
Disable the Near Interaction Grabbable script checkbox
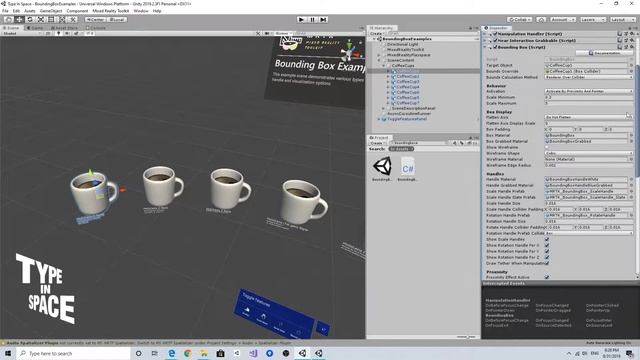(495, 40)
